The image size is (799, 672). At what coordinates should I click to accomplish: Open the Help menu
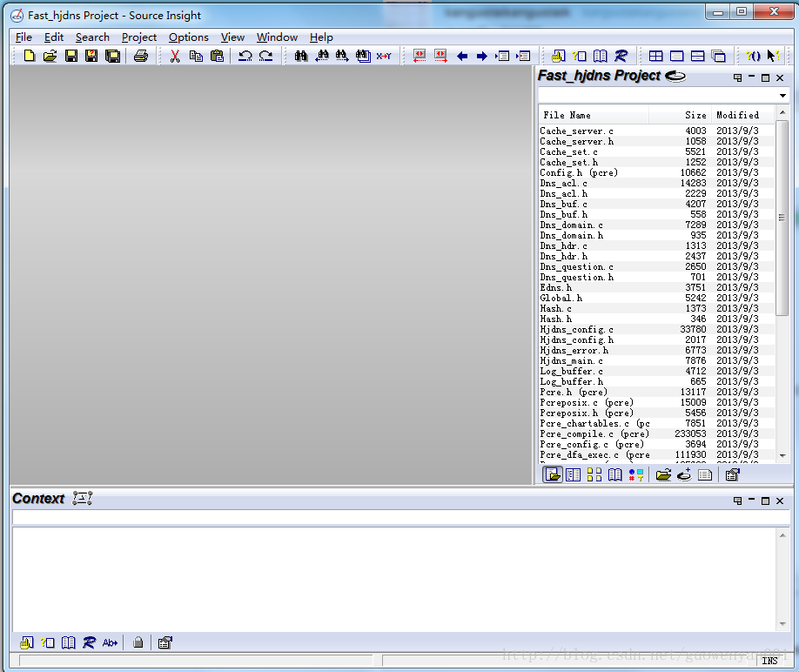click(x=321, y=37)
